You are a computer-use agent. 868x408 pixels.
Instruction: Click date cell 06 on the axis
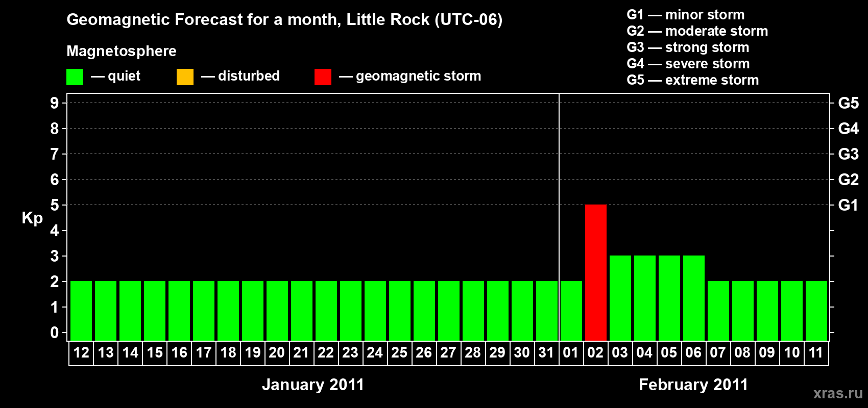[x=694, y=353]
